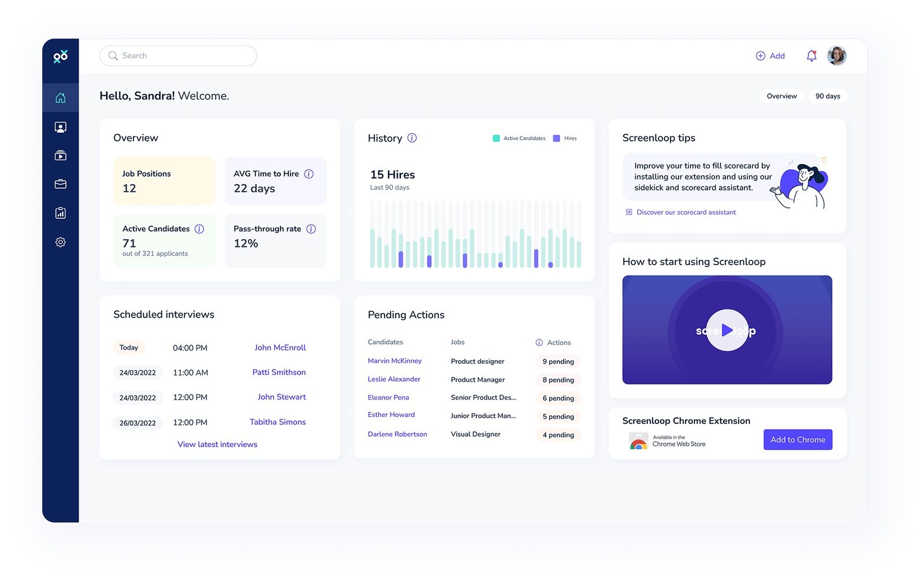Open View latest interviews link
924x582 pixels.
pyautogui.click(x=217, y=444)
